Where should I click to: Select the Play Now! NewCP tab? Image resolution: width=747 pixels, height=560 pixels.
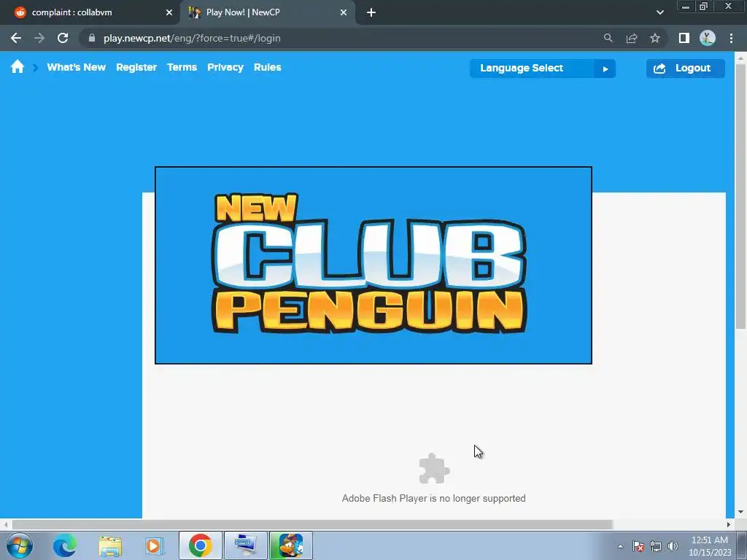[x=267, y=12]
